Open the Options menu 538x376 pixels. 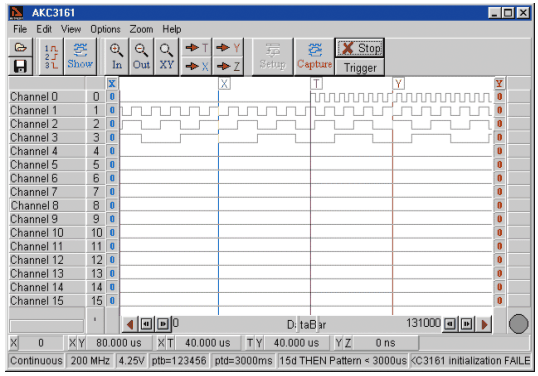105,29
